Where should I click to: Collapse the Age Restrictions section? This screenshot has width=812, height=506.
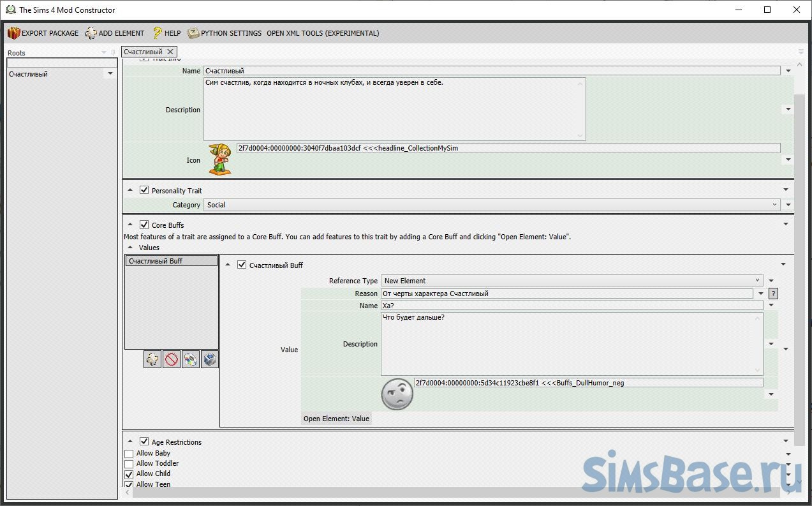point(130,442)
